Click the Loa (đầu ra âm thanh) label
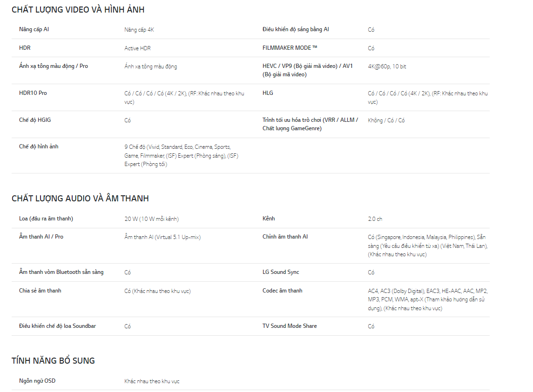This screenshot has width=533, height=392. (46, 219)
